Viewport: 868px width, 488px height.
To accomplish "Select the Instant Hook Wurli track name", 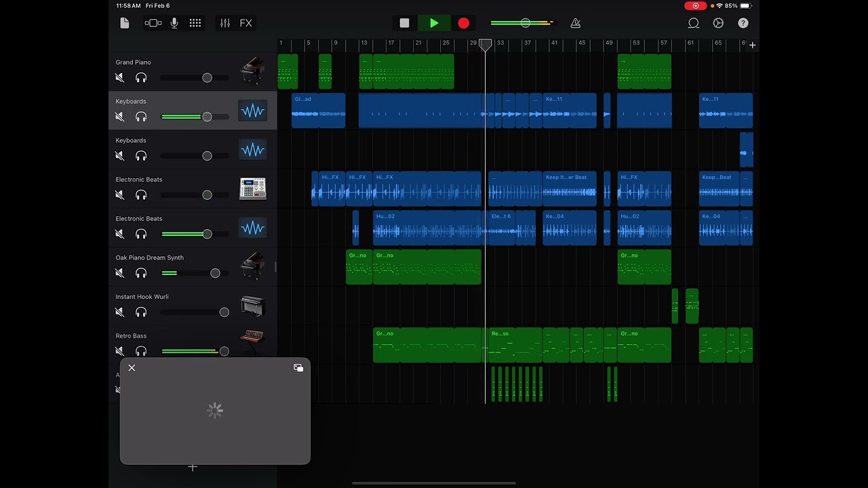I will click(142, 297).
